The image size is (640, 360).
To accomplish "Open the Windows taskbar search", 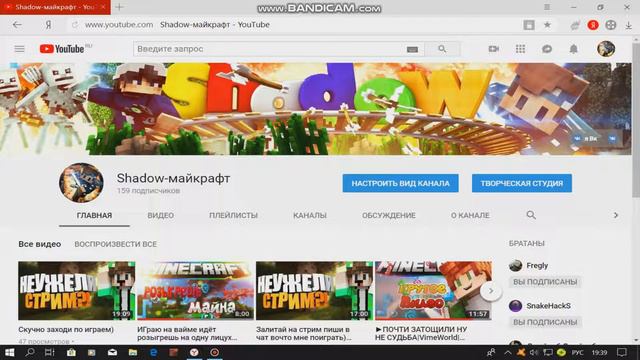I will pyautogui.click(x=29, y=352).
